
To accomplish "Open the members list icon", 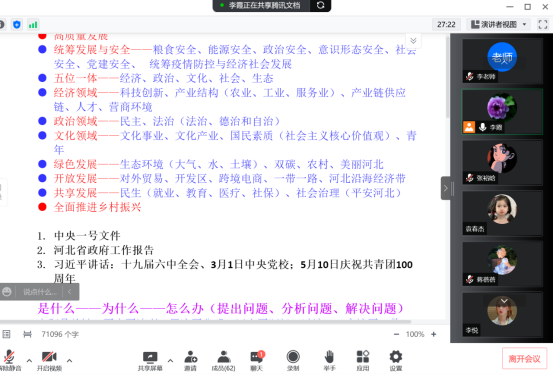I will tap(224, 357).
